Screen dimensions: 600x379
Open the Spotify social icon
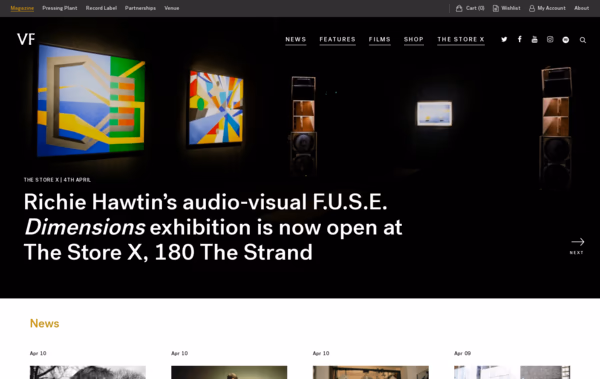click(566, 40)
